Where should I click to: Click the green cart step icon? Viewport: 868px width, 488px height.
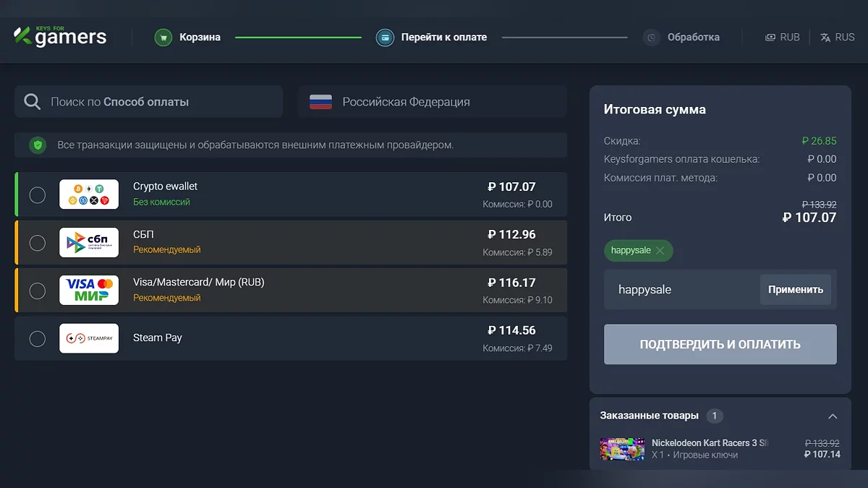tap(163, 37)
